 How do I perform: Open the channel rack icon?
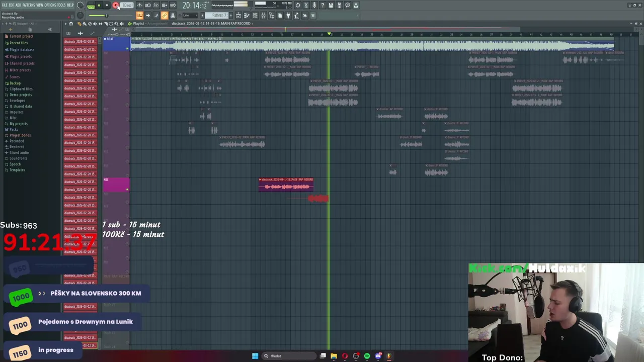pos(255,16)
